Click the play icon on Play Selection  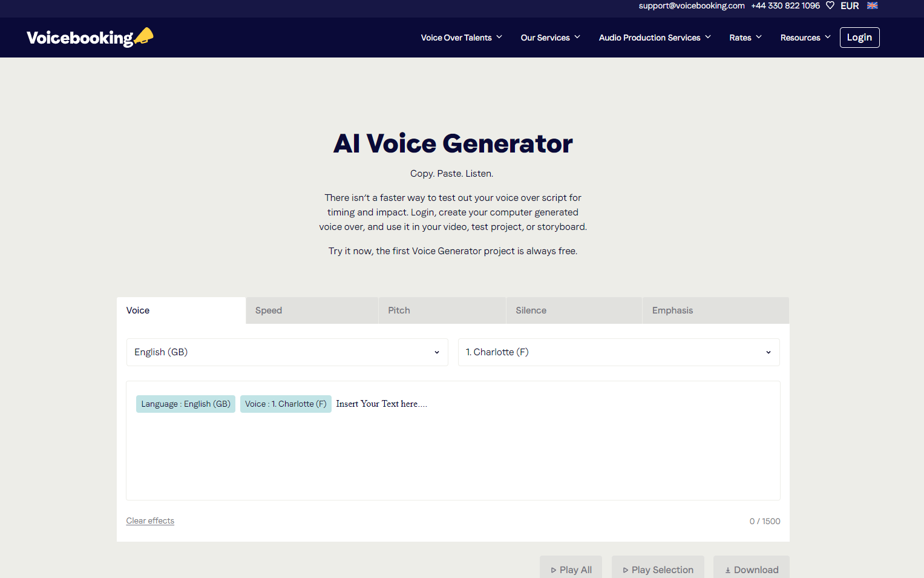pyautogui.click(x=625, y=570)
